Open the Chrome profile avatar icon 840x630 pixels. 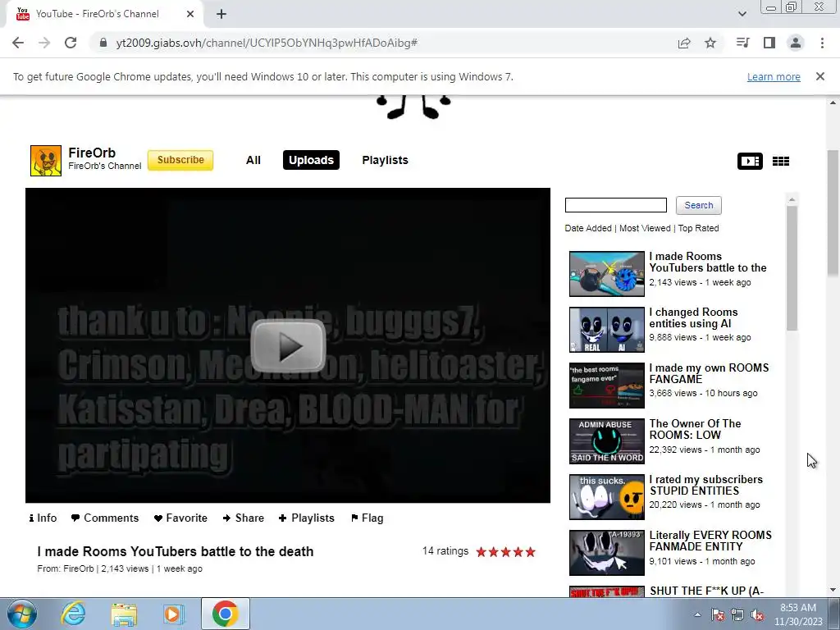[x=796, y=43]
